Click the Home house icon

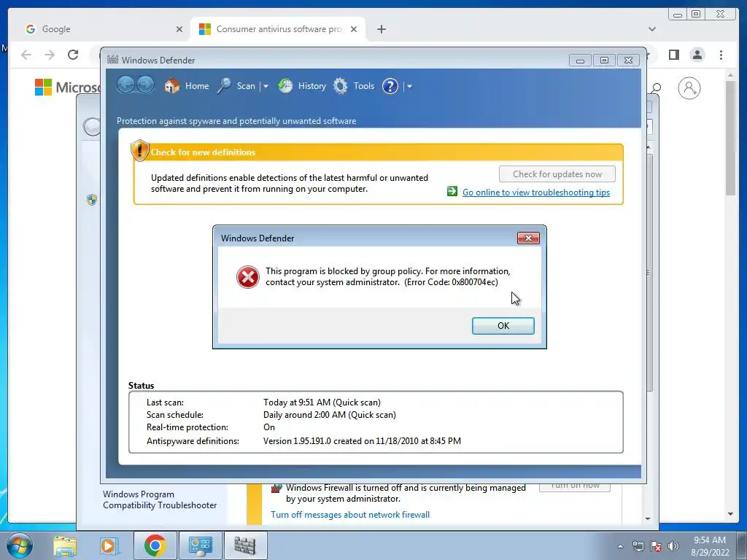tap(172, 86)
